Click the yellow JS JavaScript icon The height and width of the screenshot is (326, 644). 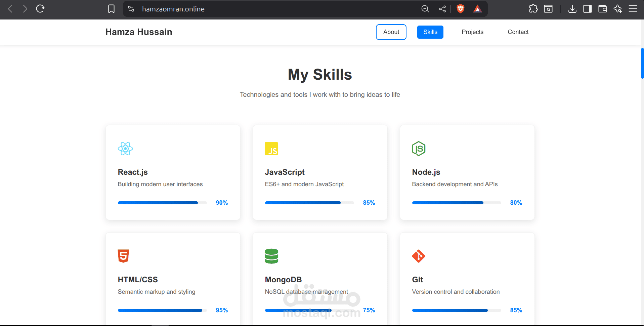[x=271, y=149]
